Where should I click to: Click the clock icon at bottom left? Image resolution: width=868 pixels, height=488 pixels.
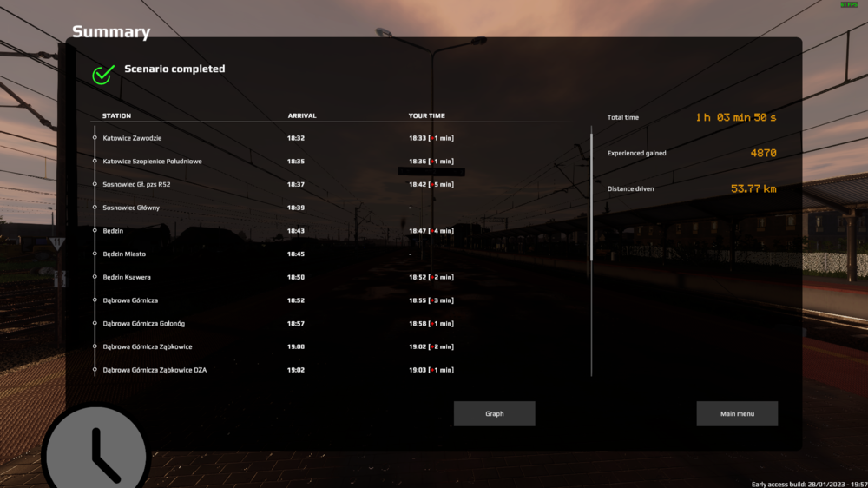coord(95,449)
